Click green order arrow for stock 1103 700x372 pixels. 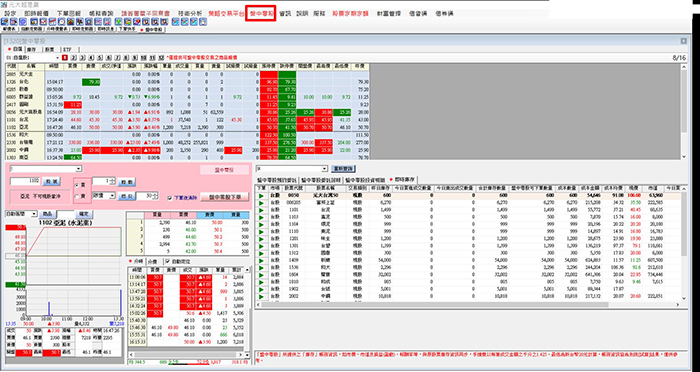coord(261,217)
